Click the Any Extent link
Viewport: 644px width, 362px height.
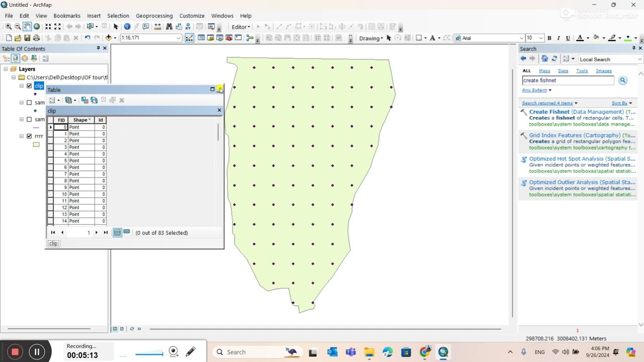click(x=534, y=90)
